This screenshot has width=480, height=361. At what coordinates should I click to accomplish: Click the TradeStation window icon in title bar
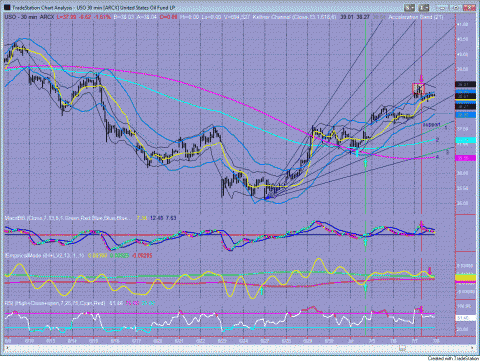7,7
